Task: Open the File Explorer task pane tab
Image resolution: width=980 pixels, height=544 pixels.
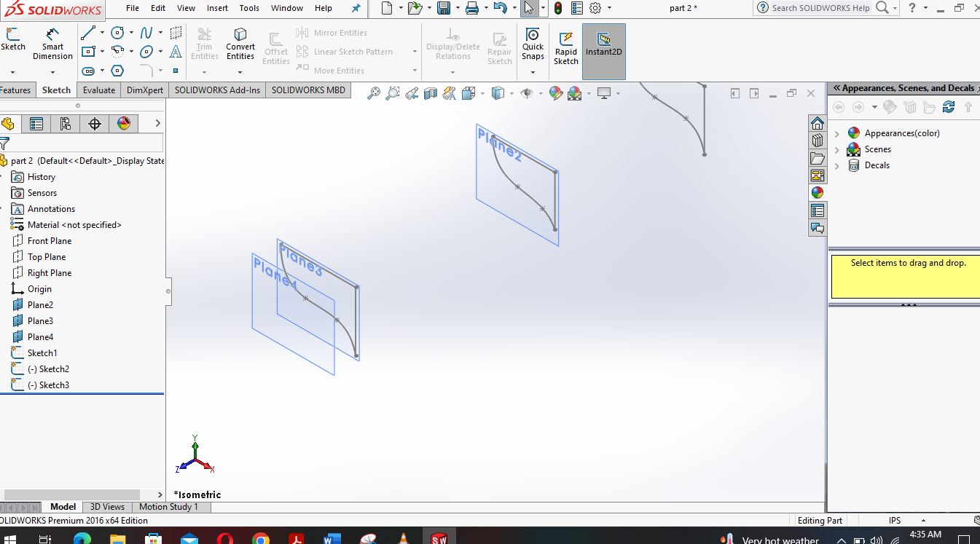Action: [818, 158]
